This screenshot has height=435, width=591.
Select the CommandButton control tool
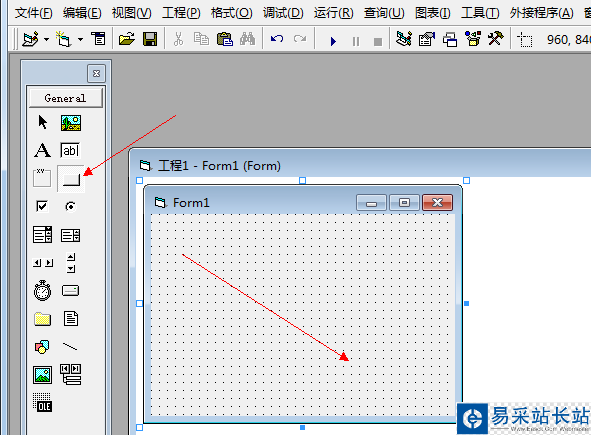tap(71, 179)
